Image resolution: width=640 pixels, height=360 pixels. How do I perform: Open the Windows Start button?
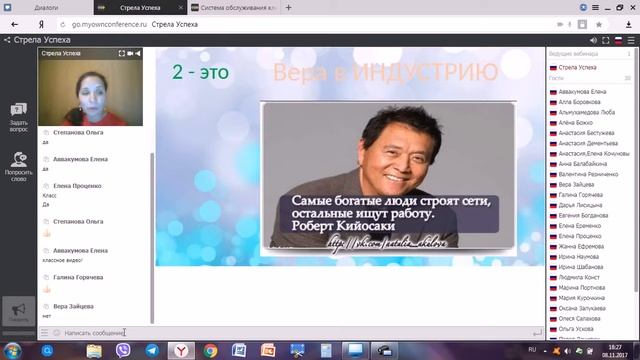point(12,351)
